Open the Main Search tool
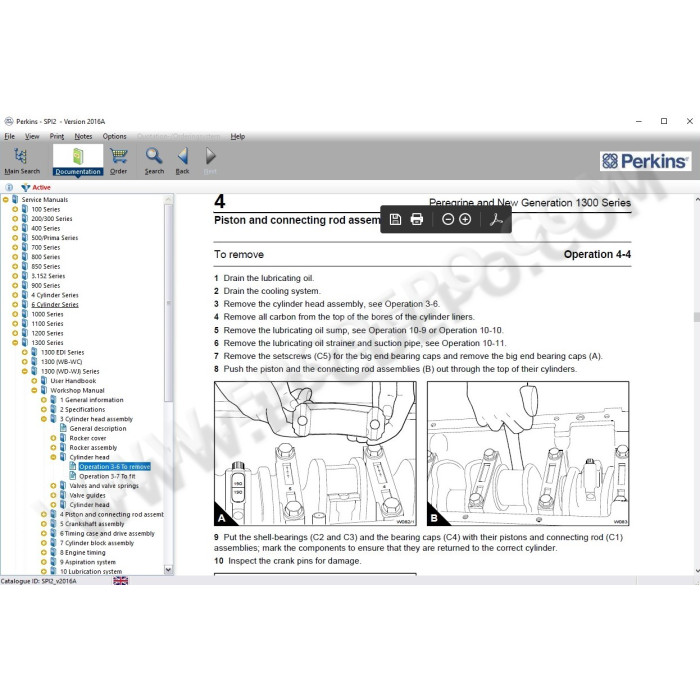 [x=21, y=161]
